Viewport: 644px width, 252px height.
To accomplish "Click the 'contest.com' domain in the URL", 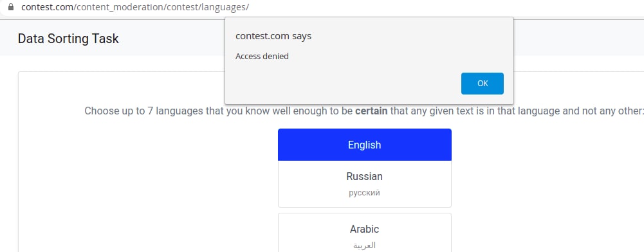I will coord(47,7).
